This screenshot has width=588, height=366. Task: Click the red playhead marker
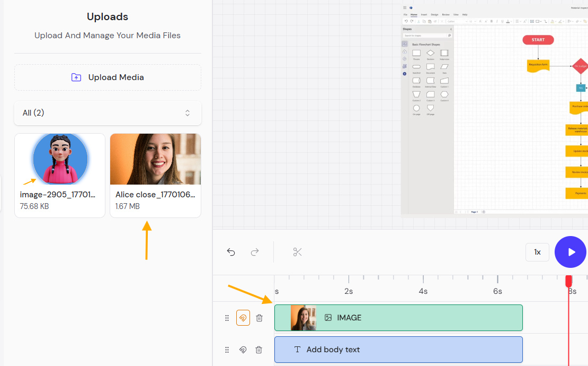[x=568, y=281]
